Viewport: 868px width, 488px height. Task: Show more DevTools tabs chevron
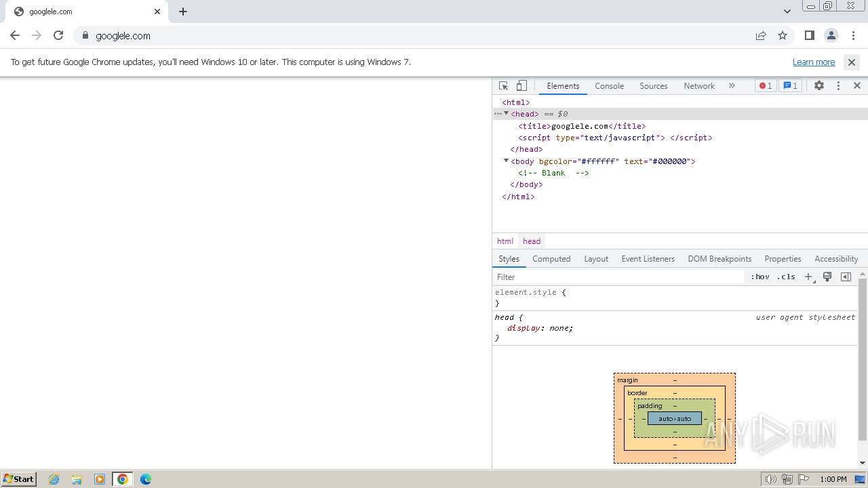point(732,86)
